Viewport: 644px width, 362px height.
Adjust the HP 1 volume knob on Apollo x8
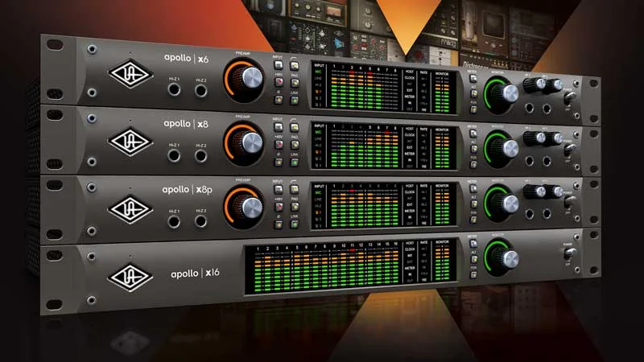click(x=535, y=138)
